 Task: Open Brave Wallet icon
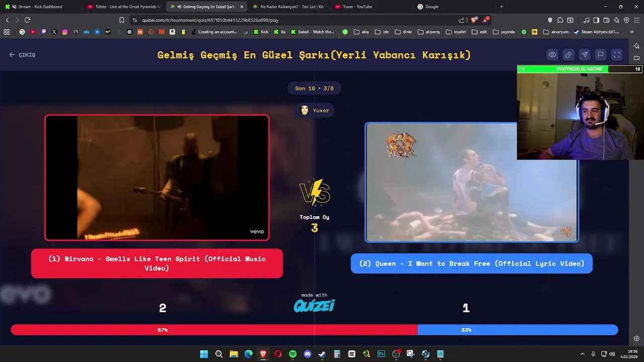pyautogui.click(x=606, y=20)
